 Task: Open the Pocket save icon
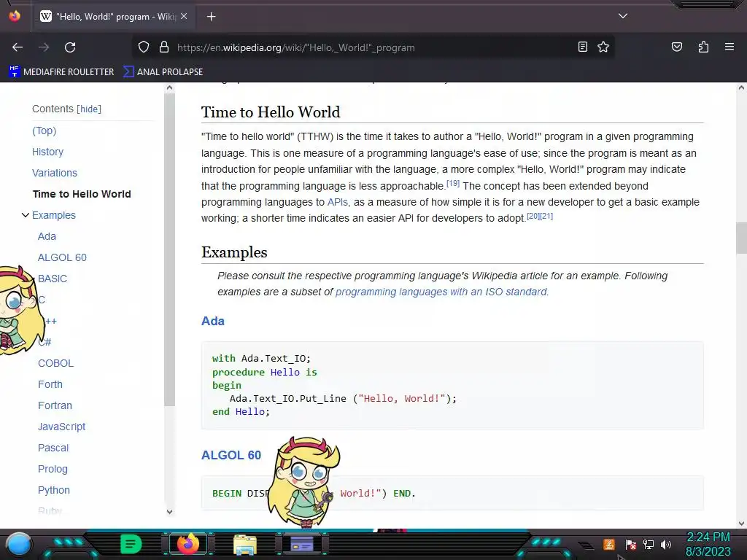676,47
